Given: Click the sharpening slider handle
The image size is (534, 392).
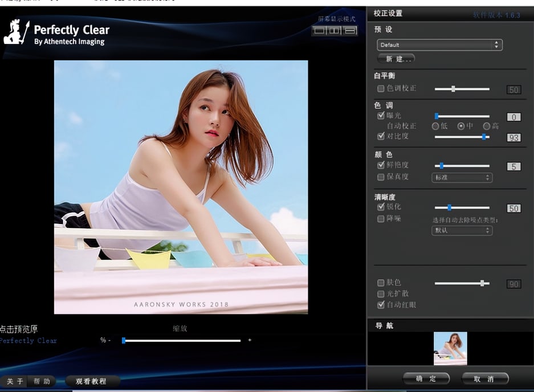Looking at the screenshot, I should click(449, 207).
